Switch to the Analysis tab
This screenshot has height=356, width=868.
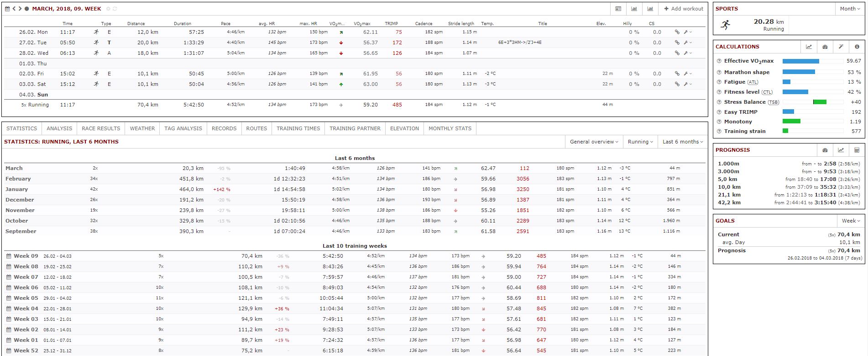(x=59, y=128)
